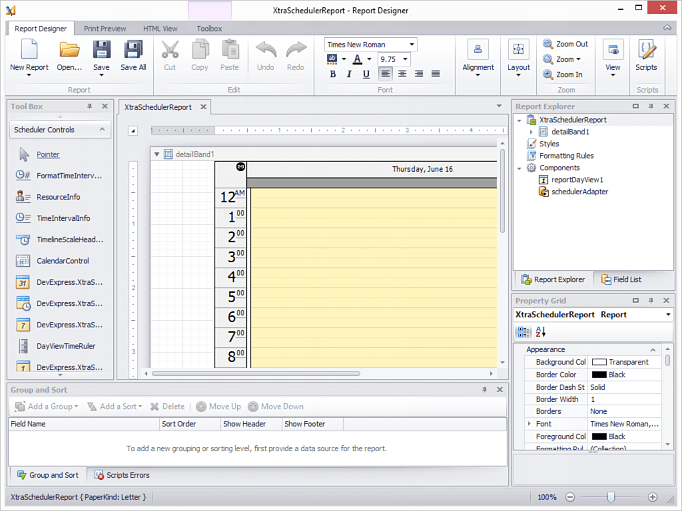Toggle underline font formatting
Screen dimensions: 682x511
[x=366, y=74]
